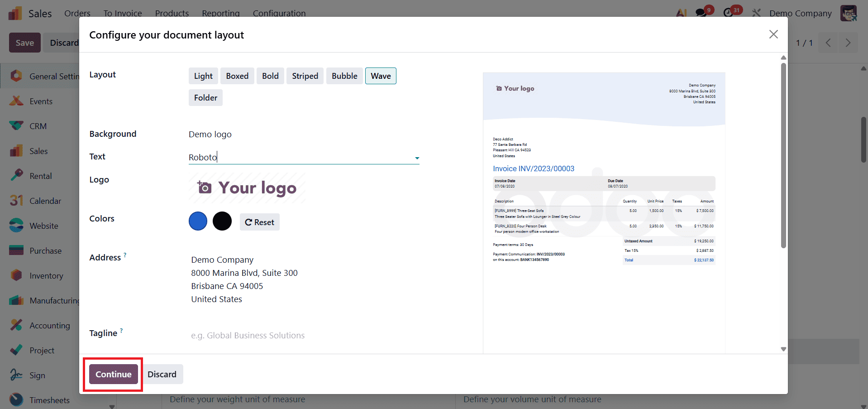Viewport: 868px width, 409px height.
Task: Select the Folder layout style
Action: tap(205, 97)
